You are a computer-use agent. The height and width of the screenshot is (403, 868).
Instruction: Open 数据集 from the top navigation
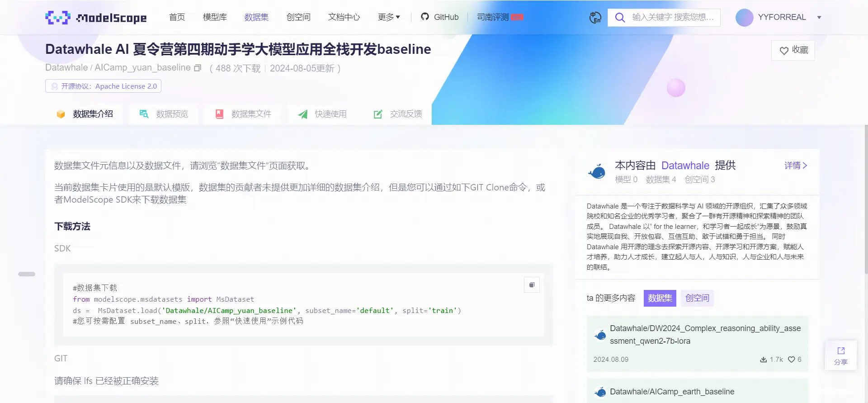tap(256, 17)
